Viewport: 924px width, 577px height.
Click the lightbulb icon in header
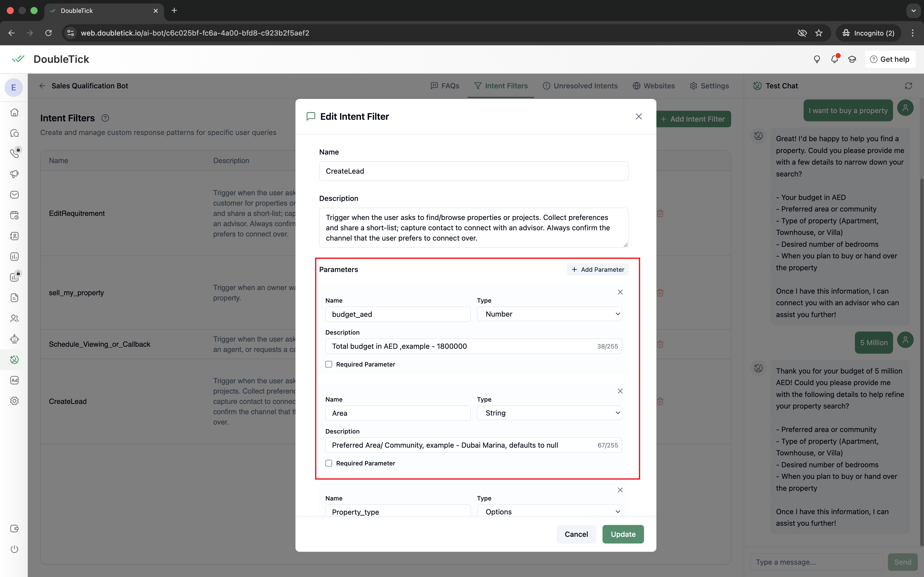[817, 59]
